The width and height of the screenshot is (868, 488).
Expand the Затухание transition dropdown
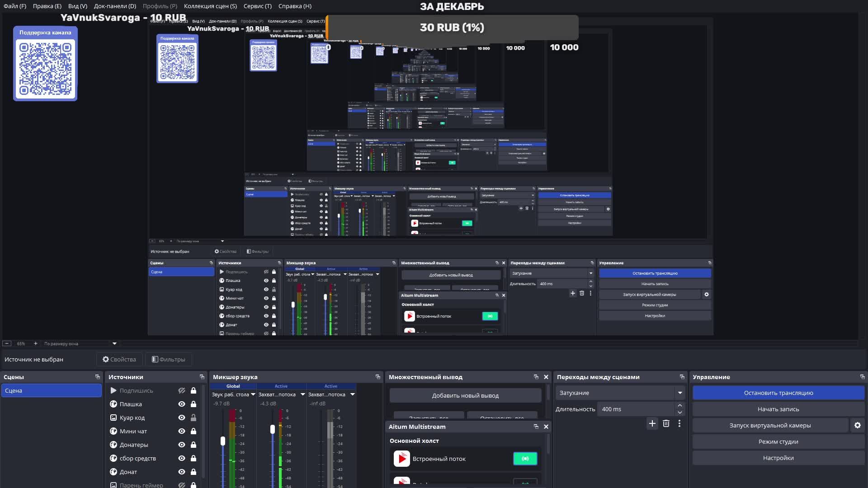coord(679,393)
